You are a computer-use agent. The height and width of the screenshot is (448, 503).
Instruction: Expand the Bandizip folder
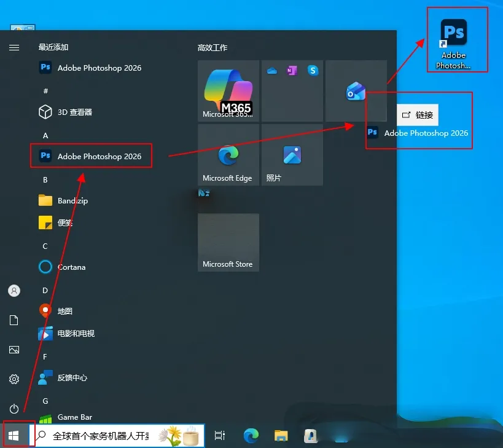[x=63, y=200]
